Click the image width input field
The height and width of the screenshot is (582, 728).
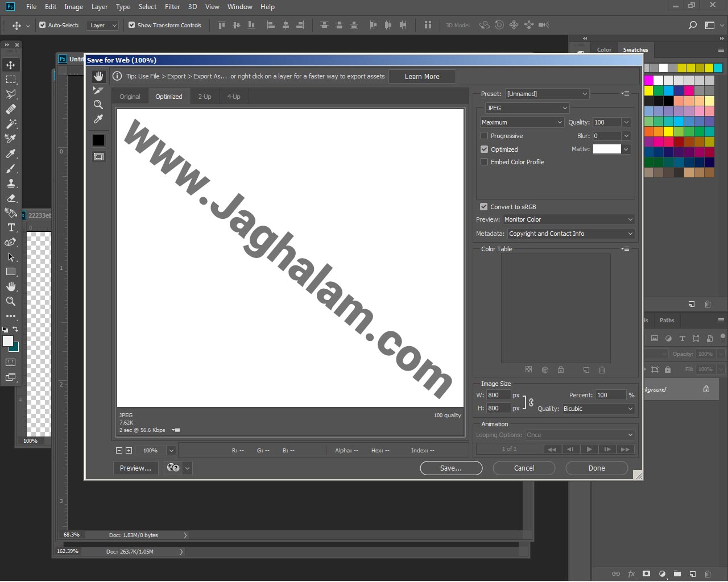click(x=498, y=395)
